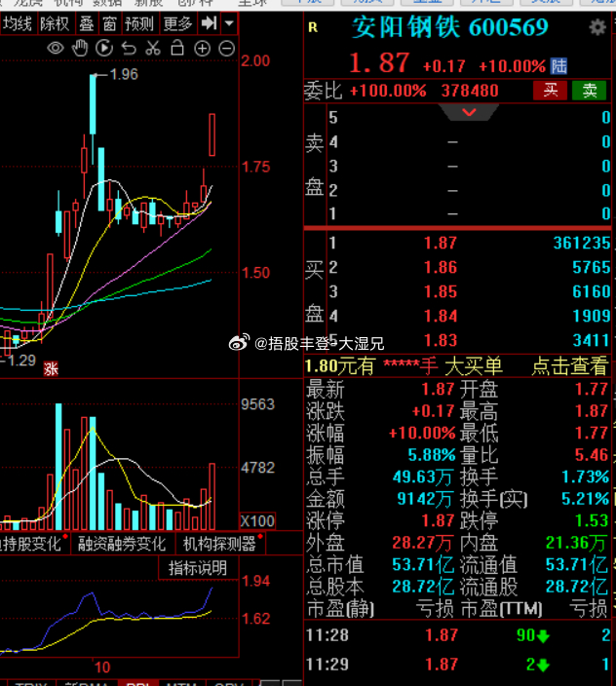
Task: Click the 窗 window button
Action: 109,23
